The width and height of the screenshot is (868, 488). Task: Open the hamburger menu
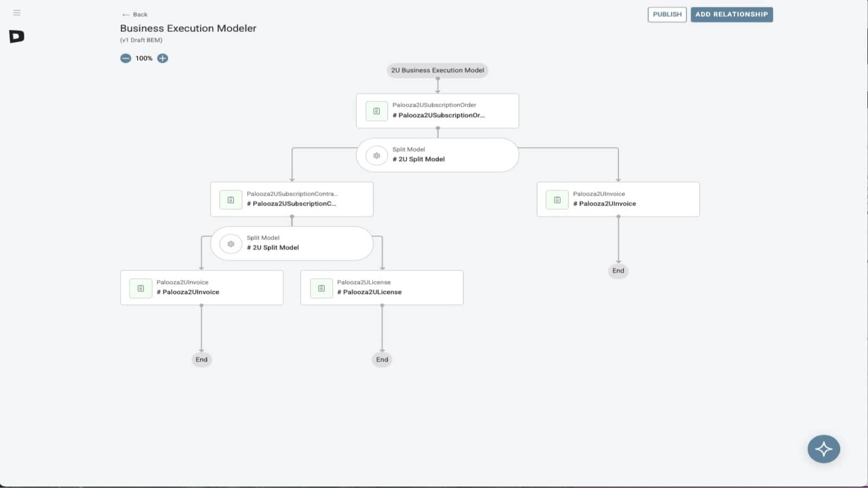tap(17, 12)
